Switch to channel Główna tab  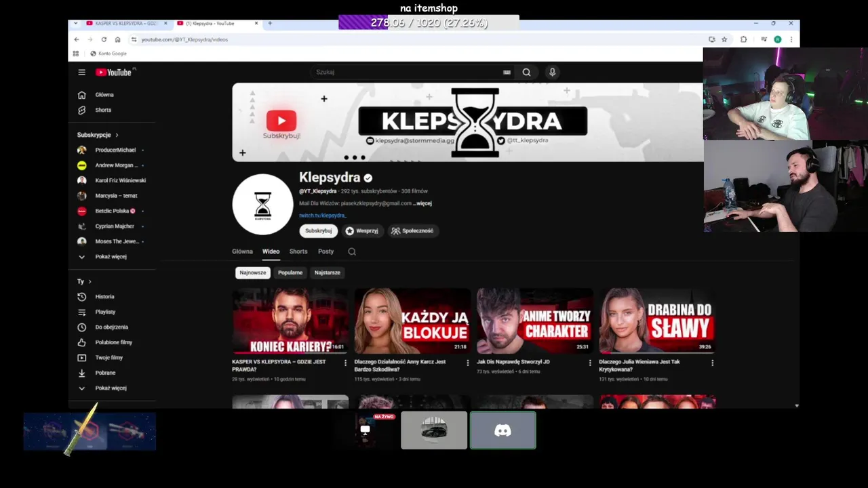[x=242, y=251]
